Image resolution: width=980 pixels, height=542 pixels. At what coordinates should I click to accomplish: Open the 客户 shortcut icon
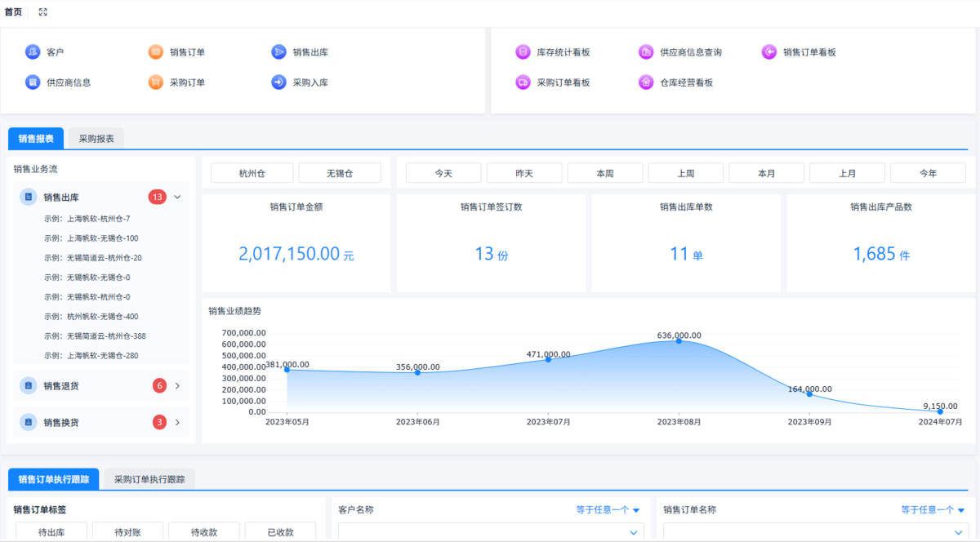[x=33, y=52]
